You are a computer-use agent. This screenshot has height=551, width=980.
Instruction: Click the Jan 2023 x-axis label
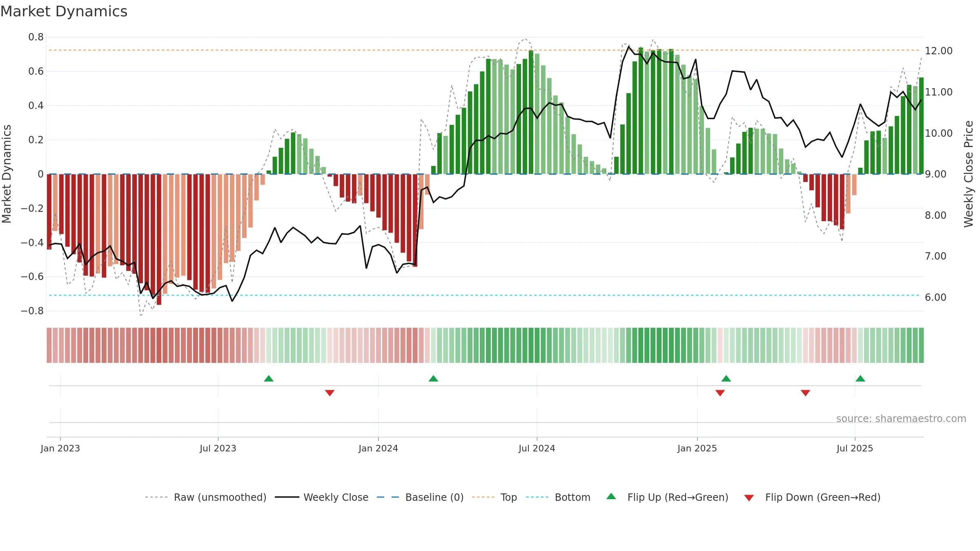click(60, 448)
